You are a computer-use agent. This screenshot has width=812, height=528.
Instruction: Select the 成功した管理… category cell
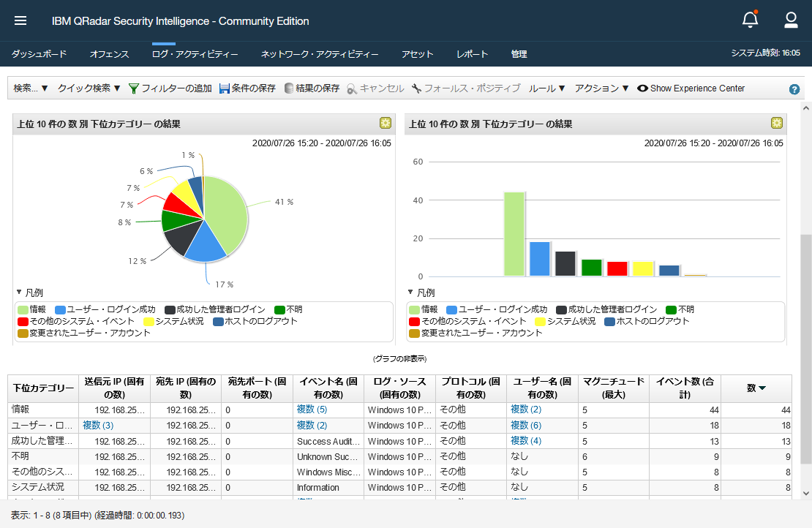43,441
